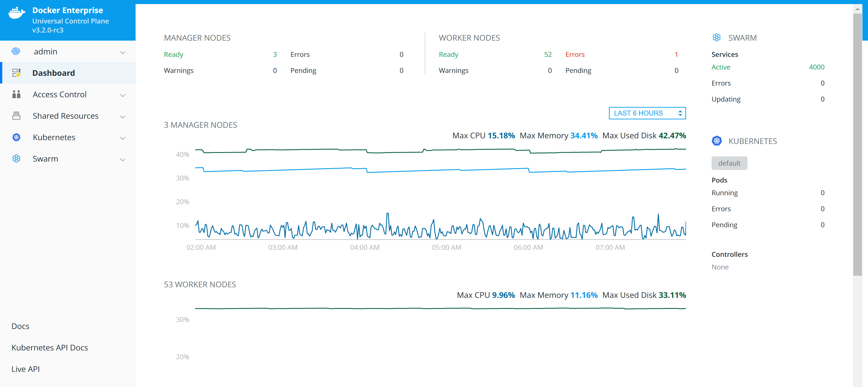Click the Swarm icon in sidebar

click(16, 158)
